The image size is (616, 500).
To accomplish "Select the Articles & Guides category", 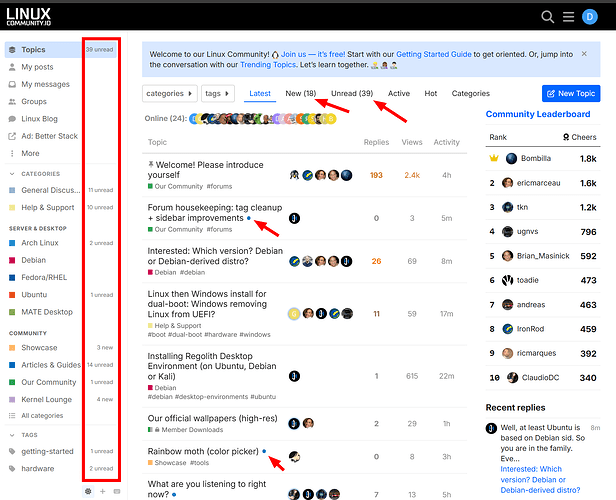I will 51,365.
